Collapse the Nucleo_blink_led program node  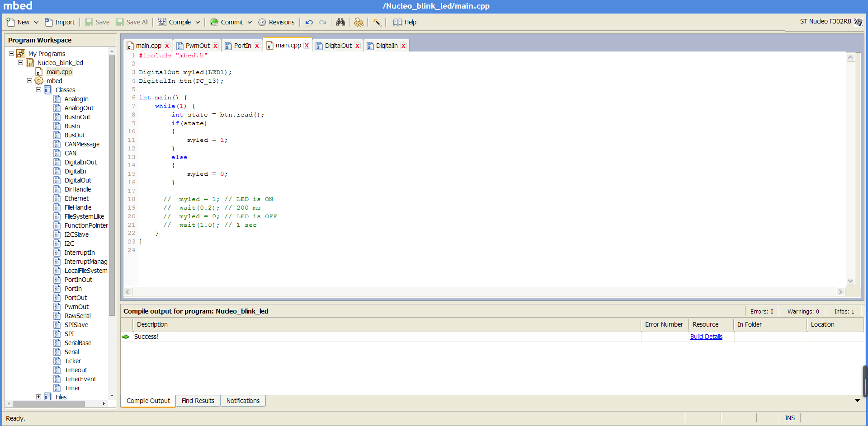pyautogui.click(x=20, y=62)
